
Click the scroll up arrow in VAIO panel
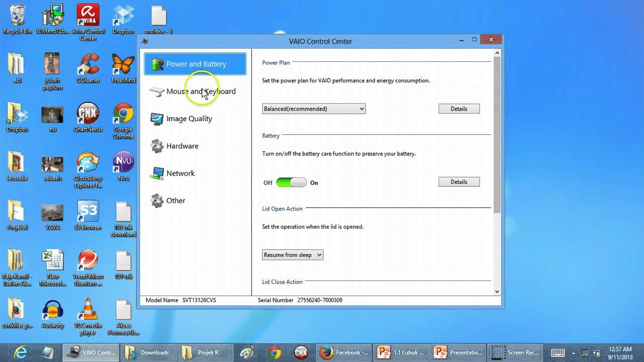tap(497, 53)
